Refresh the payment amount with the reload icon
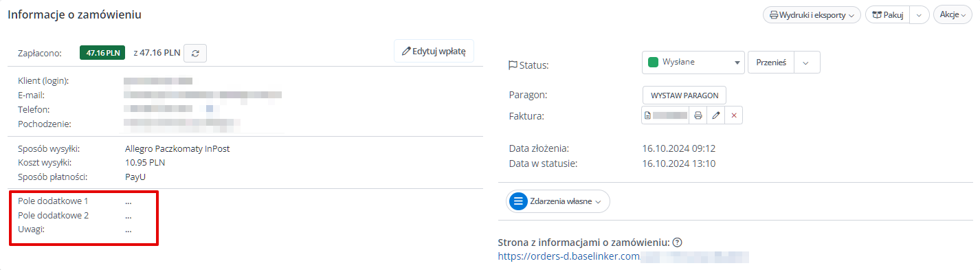The image size is (980, 270). coord(196,53)
